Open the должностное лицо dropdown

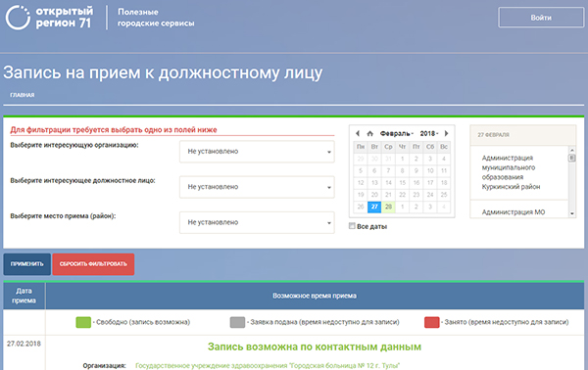257,187
